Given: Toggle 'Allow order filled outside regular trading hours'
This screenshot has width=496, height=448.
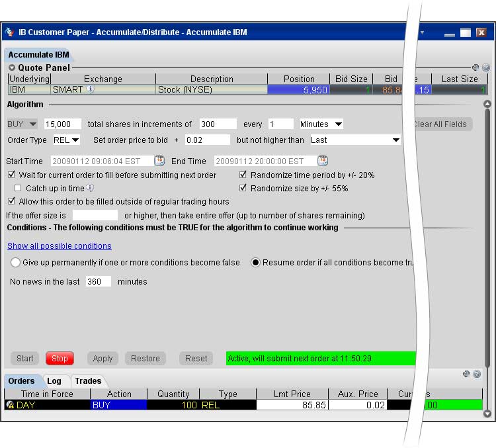Looking at the screenshot, I should point(12,201).
